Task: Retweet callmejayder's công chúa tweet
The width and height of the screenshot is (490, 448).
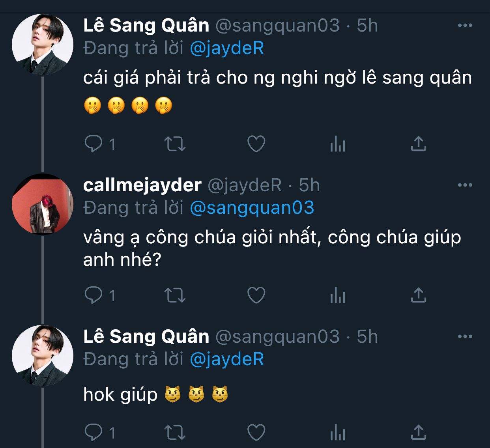Action: pos(175,295)
